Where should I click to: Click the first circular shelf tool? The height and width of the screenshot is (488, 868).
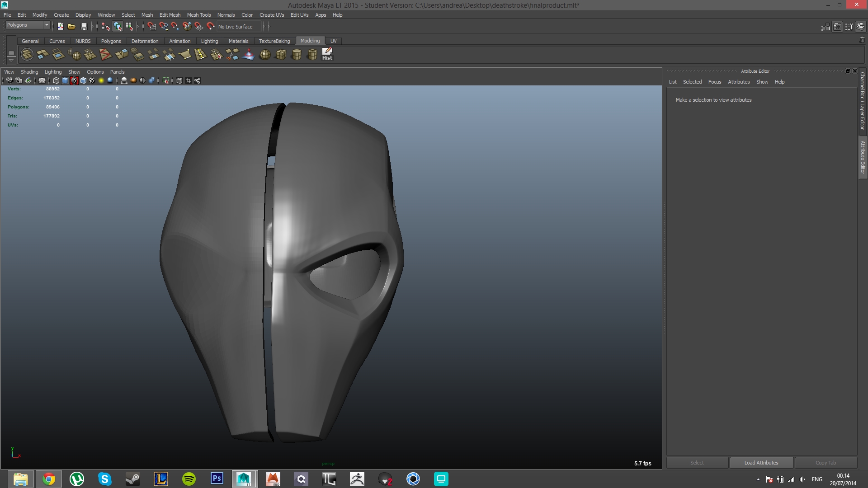pos(27,55)
